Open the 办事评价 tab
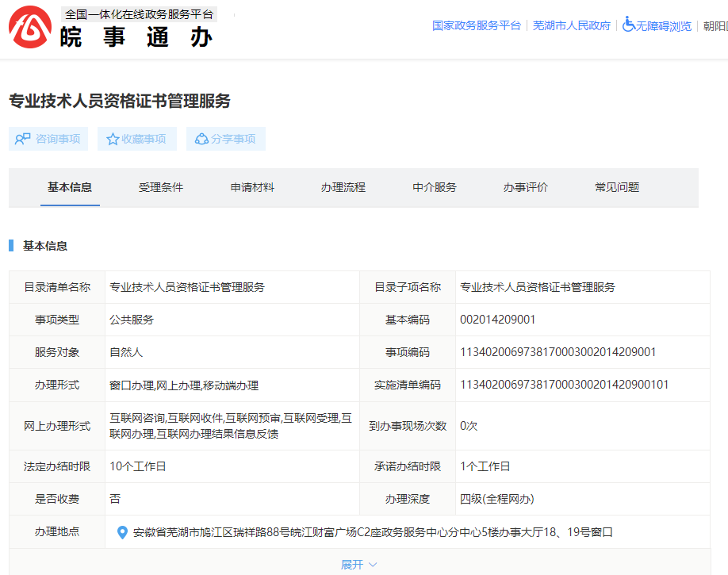This screenshot has width=728, height=575. coord(525,187)
